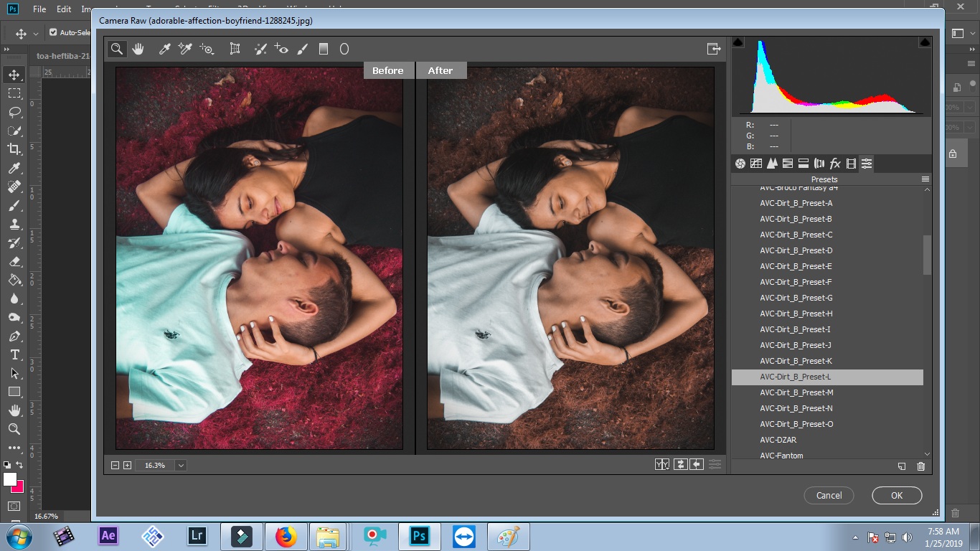Zoom out with the minus button
Image resolution: width=980 pixels, height=551 pixels.
115,465
